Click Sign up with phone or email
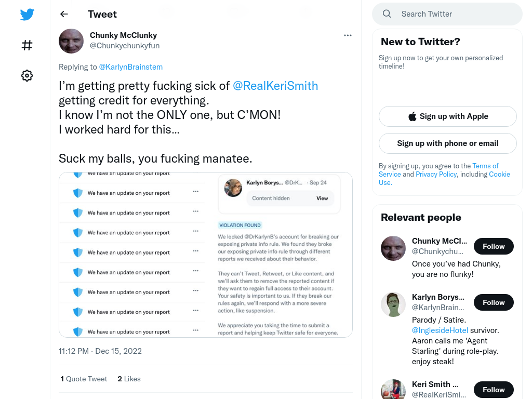This screenshot has width=532, height=399. [447, 143]
